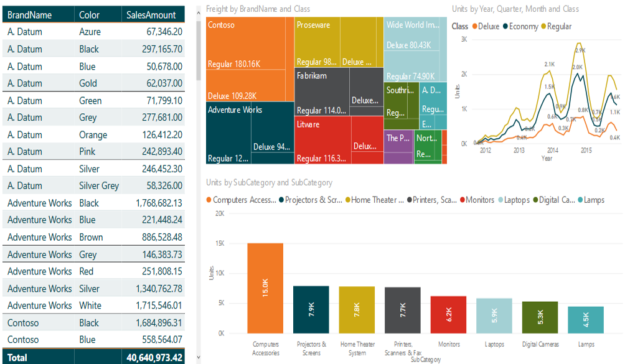625x364 pixels.
Task: Filter line chart by Deluxe legend entry
Action: pyautogui.click(x=486, y=26)
